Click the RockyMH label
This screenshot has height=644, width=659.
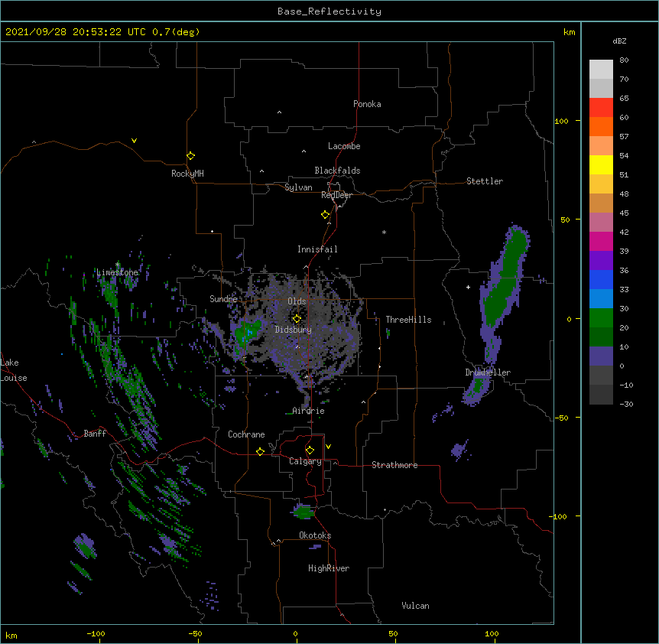[x=187, y=174]
